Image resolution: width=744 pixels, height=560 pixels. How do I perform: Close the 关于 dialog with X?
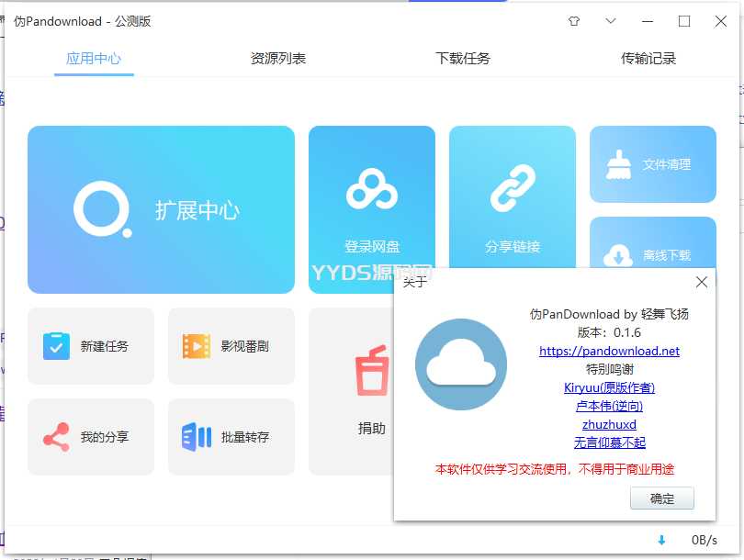(702, 283)
